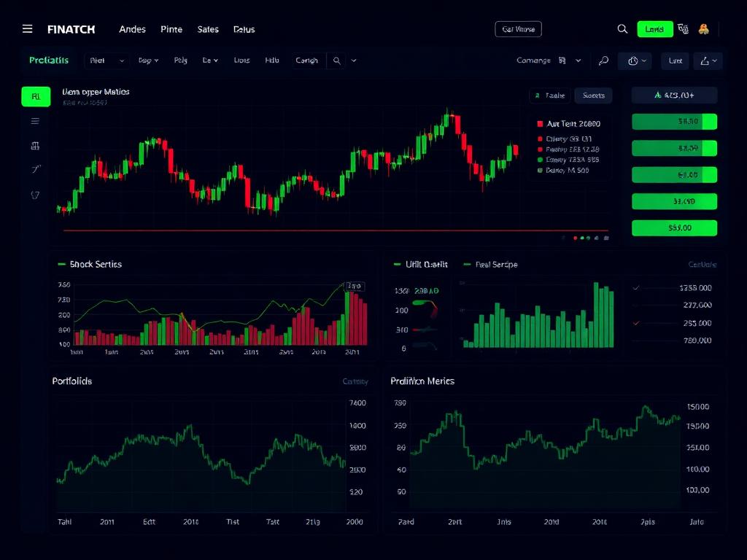Click the grid icon next to Comange
The height and width of the screenshot is (560, 747).
562,61
